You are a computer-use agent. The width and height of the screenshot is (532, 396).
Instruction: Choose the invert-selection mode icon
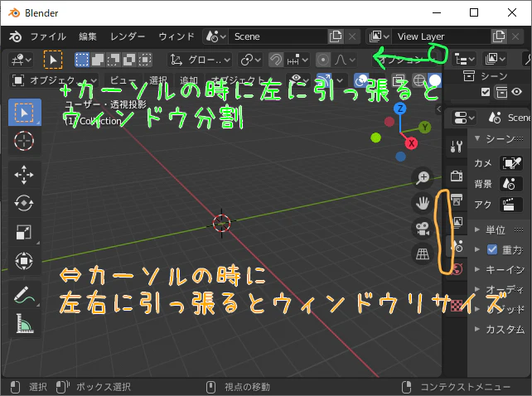coord(129,60)
